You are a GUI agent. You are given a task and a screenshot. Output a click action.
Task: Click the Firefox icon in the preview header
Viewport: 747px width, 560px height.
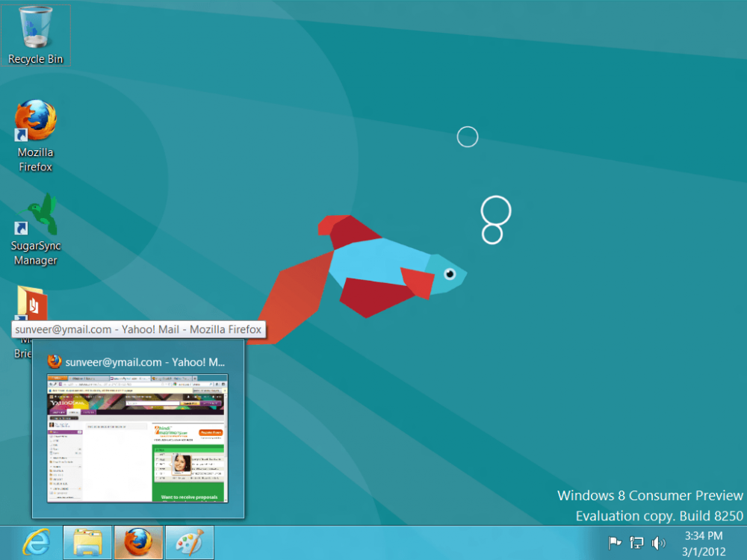[55, 362]
